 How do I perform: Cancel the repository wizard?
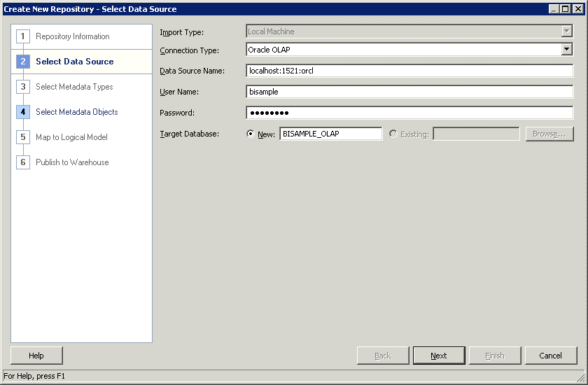550,356
